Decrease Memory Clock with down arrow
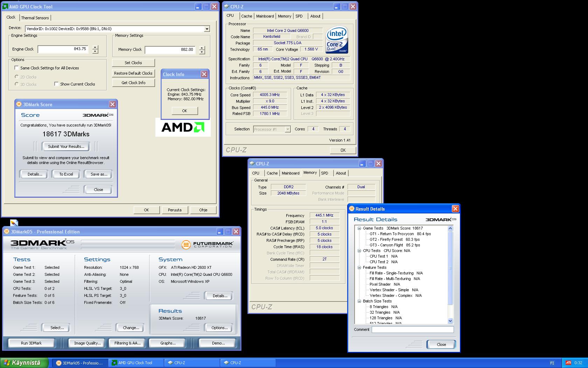Image resolution: width=588 pixels, height=368 pixels. click(x=202, y=52)
